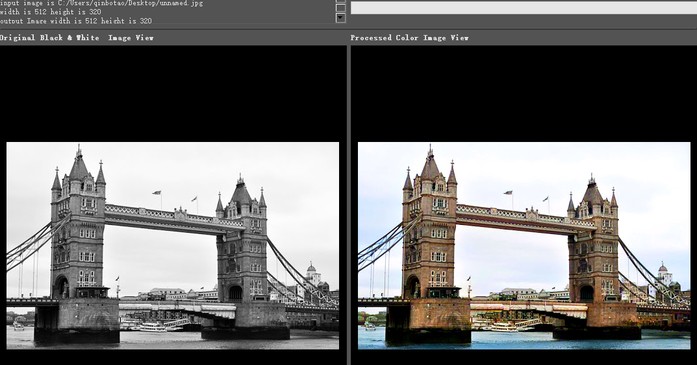Click the progress bar at top right

(524, 8)
